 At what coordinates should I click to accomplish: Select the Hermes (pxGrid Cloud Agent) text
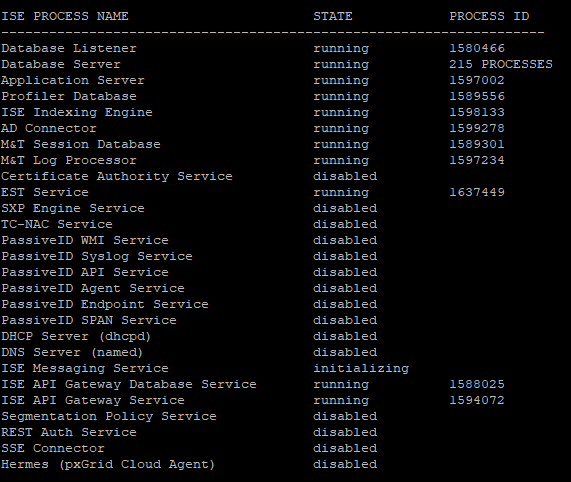click(108, 465)
